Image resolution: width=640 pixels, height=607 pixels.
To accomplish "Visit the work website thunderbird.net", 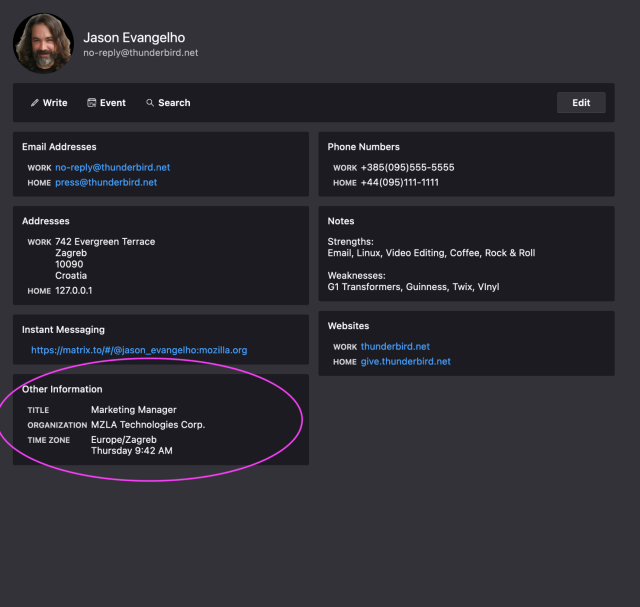I will tap(395, 347).
